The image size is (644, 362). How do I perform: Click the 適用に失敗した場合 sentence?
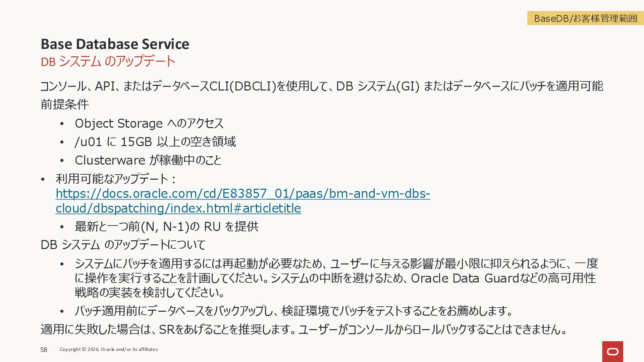[304, 329]
